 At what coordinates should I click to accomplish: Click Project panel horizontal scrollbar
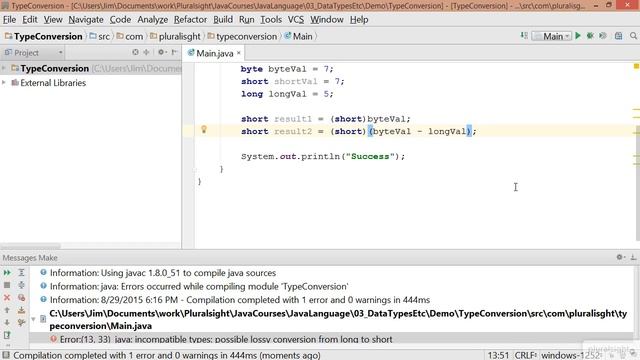click(x=31, y=246)
